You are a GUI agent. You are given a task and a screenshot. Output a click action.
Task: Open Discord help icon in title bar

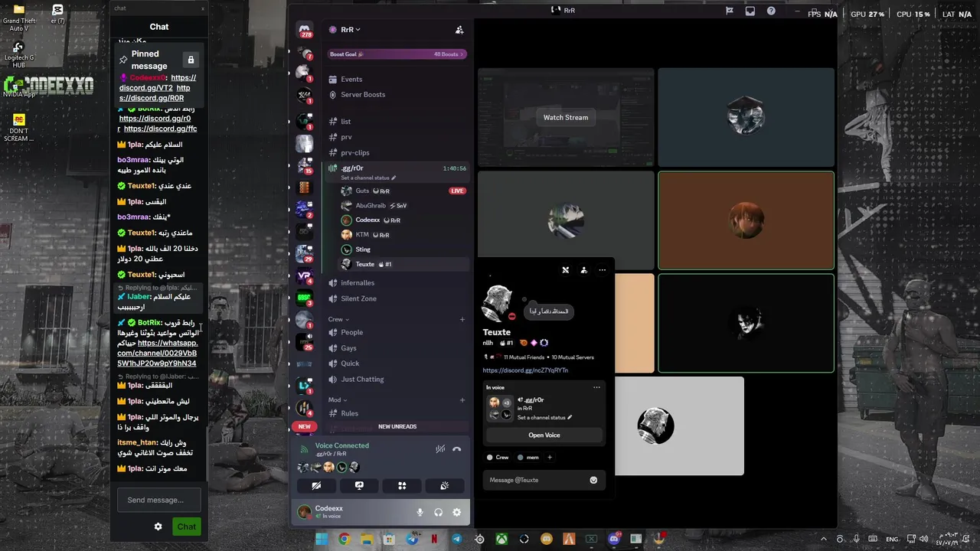(x=771, y=11)
